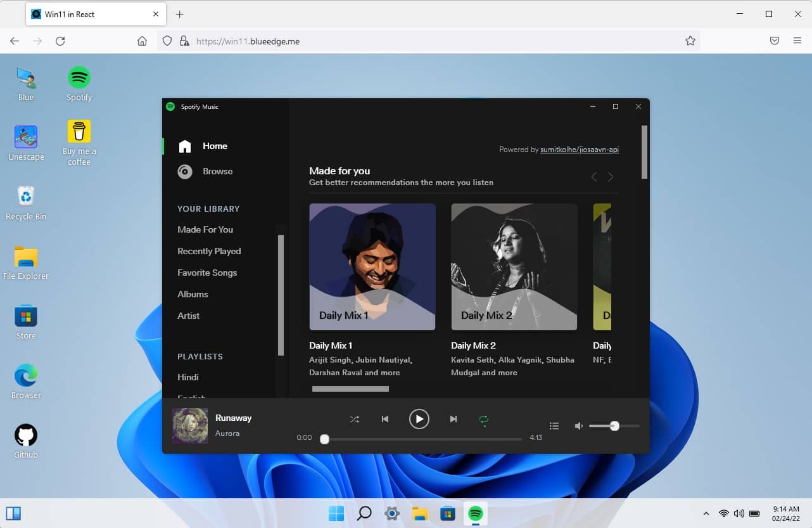Show previous Made for you cards
This screenshot has height=528, width=812.
click(594, 177)
